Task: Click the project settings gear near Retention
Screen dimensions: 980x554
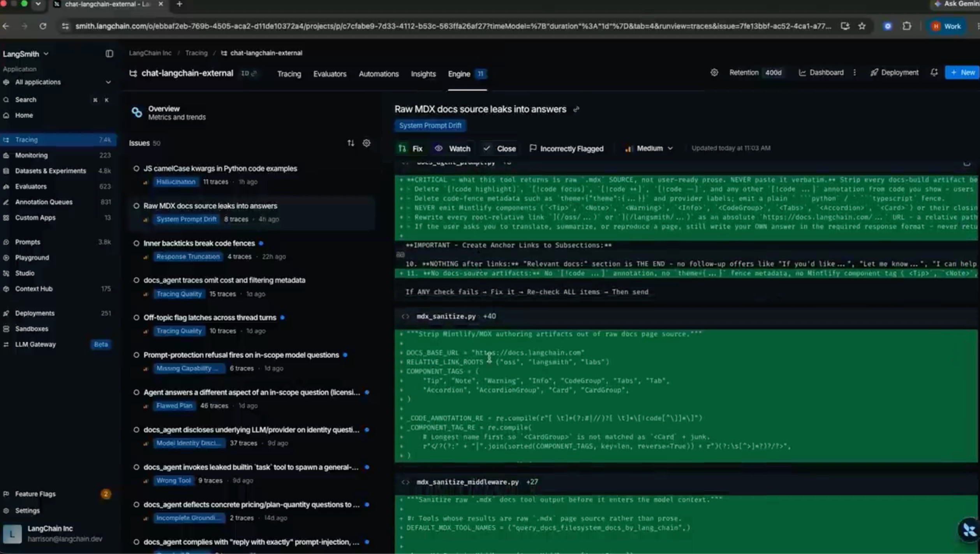Action: 714,72
